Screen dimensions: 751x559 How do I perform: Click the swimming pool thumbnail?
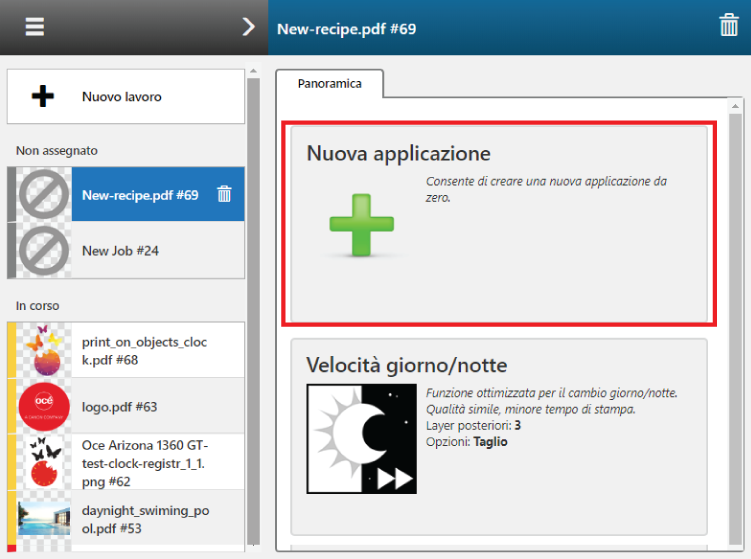(44, 518)
